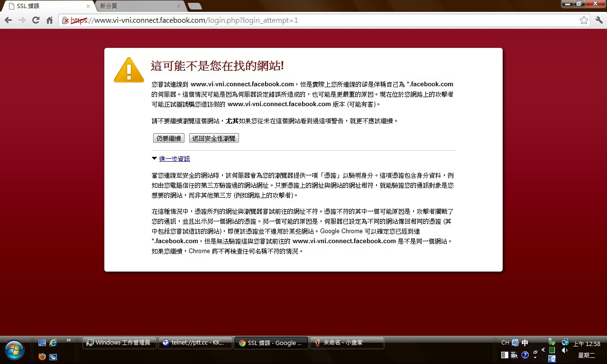The height and width of the screenshot is (364, 607).
Task: Click the crossed-out https security icon
Action: [66, 20]
